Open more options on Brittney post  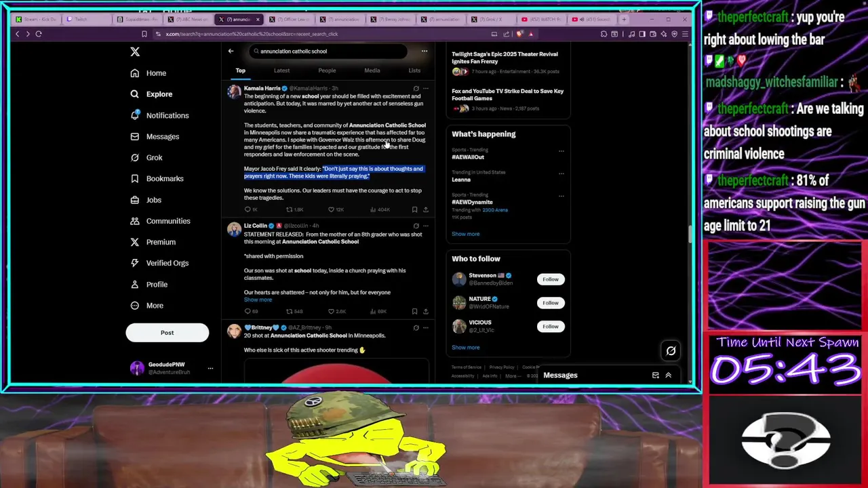point(426,327)
